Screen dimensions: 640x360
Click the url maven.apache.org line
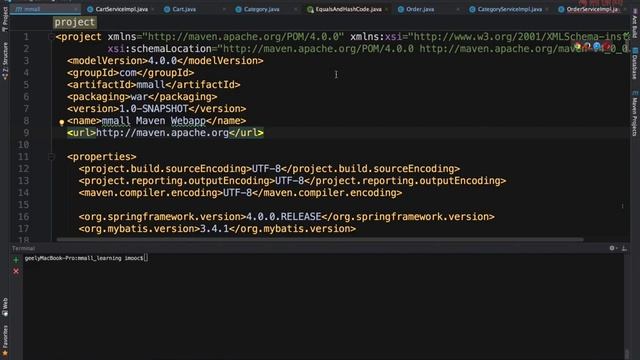pos(165,133)
